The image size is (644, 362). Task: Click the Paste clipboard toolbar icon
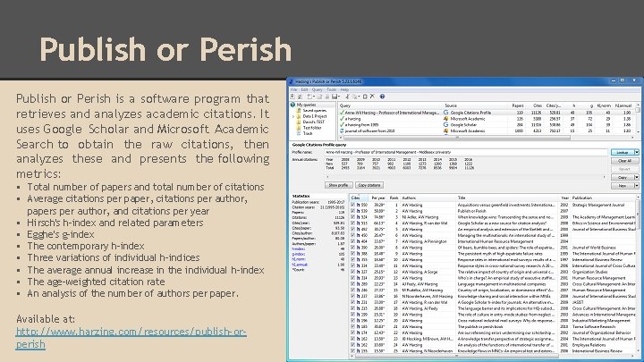click(x=365, y=97)
